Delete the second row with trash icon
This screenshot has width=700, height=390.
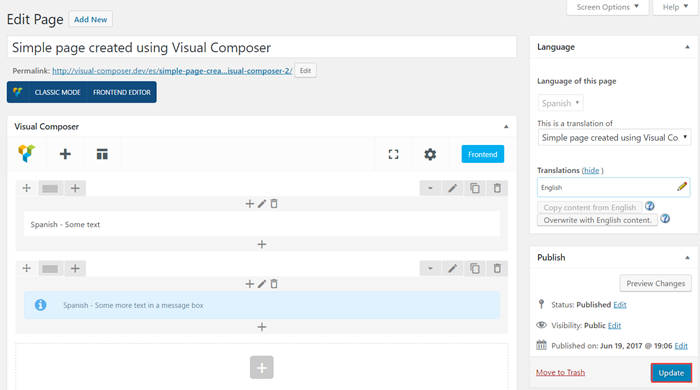[497, 269]
